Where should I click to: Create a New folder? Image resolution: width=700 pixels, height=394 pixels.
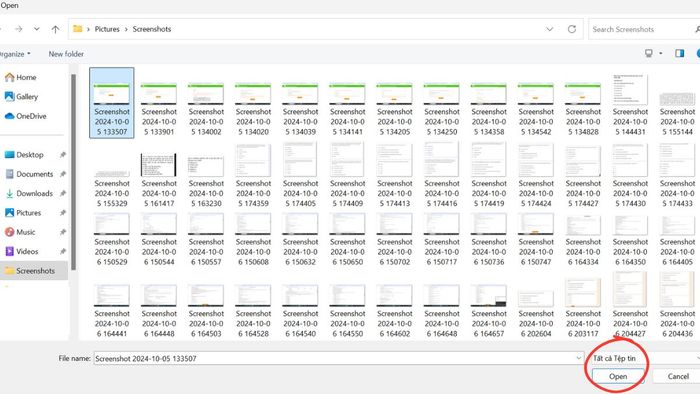(66, 54)
